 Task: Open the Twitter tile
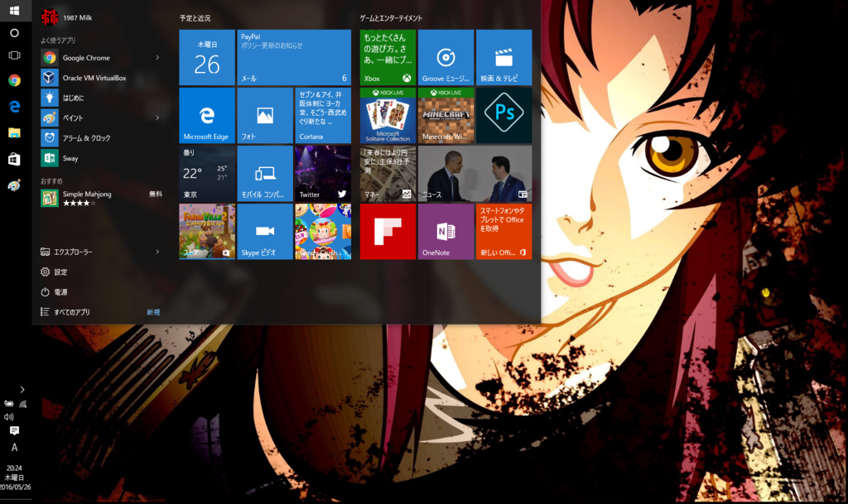click(323, 174)
